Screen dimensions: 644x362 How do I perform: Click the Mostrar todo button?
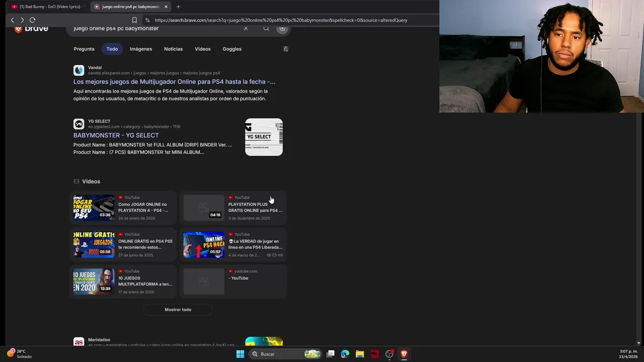[x=178, y=310]
